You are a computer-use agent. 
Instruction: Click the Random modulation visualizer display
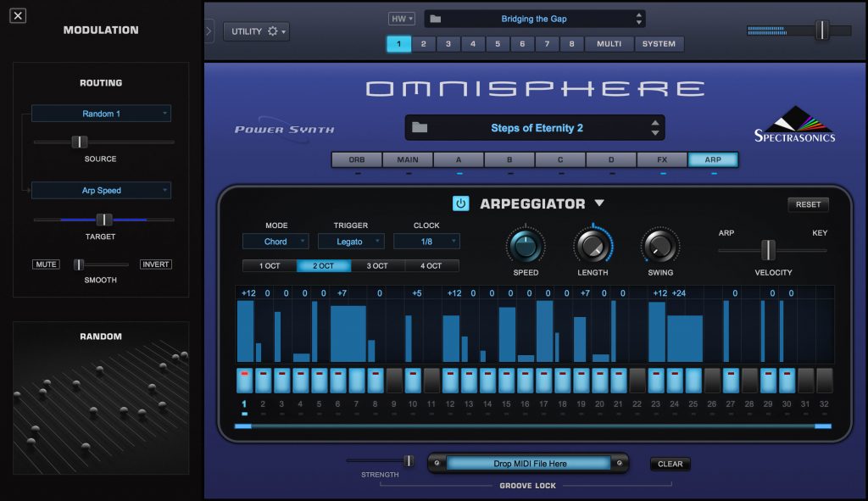(101, 398)
